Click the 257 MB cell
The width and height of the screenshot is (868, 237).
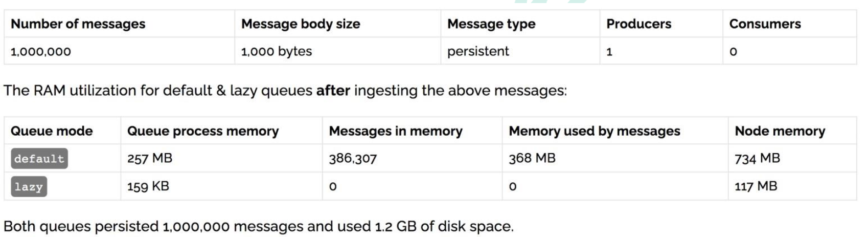click(x=150, y=159)
